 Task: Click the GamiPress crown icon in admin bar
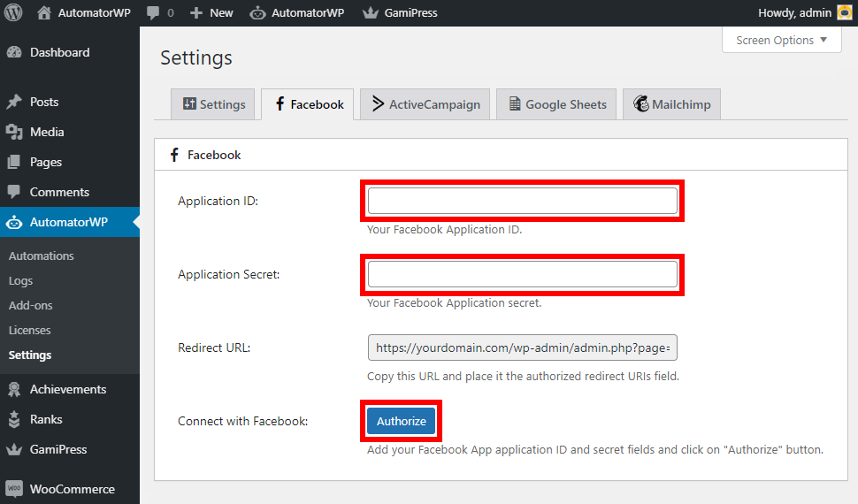click(371, 13)
